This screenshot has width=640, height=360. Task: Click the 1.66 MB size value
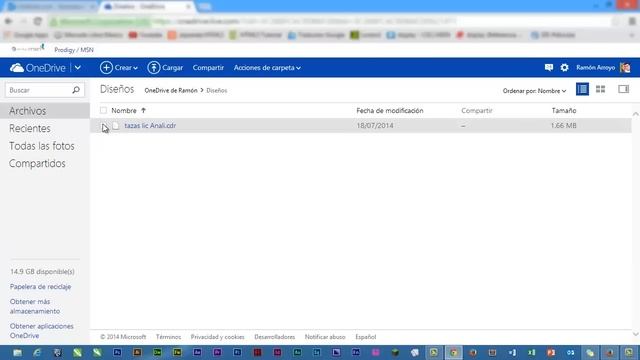coord(563,126)
